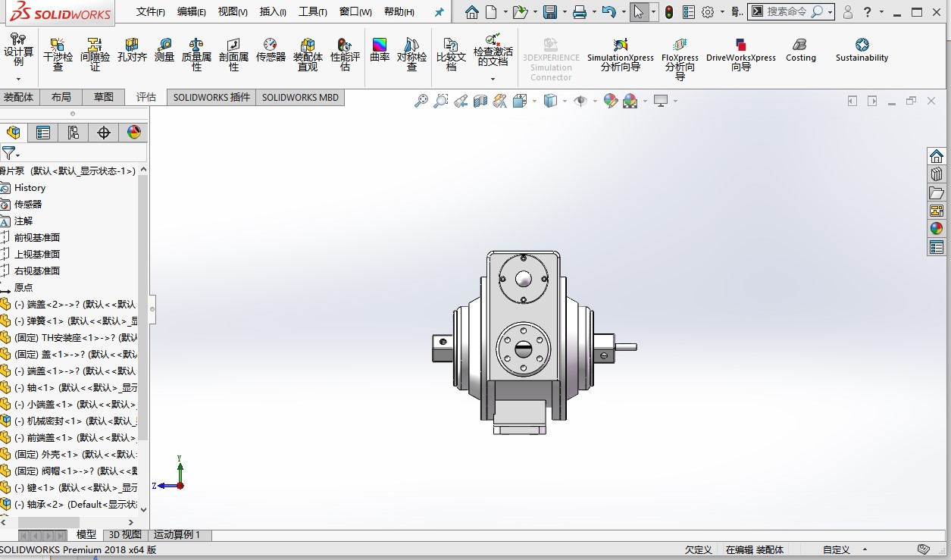Show 曲率 curvature display
Screen dimensions: 951x560
[380, 50]
